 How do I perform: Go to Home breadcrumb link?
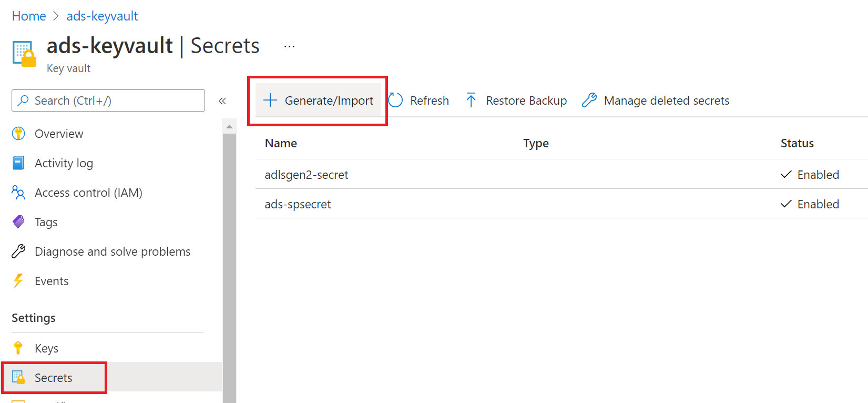point(29,16)
